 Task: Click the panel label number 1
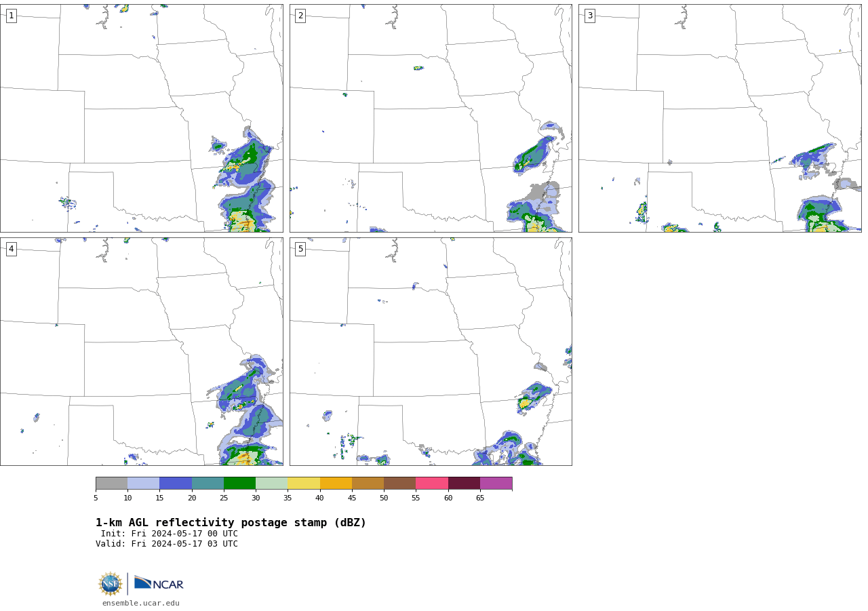(11, 16)
